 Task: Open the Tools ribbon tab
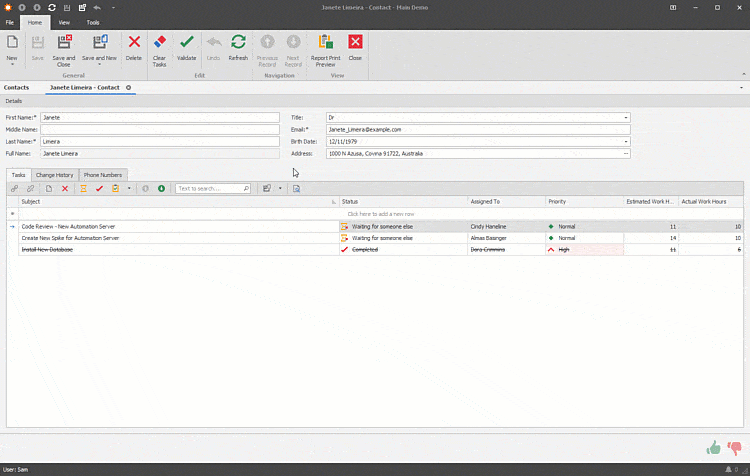click(93, 21)
